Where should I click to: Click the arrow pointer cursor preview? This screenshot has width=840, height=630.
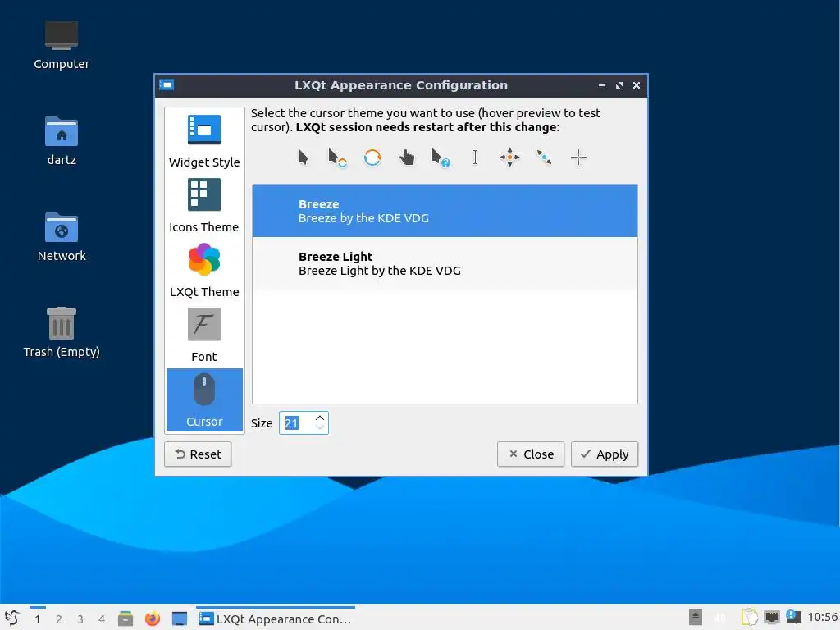[304, 157]
